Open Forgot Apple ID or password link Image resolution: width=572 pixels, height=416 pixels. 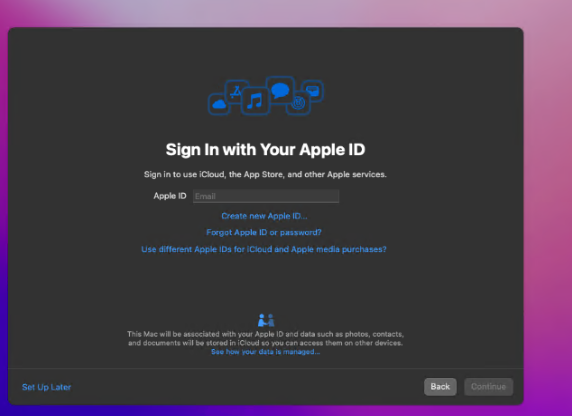coord(264,232)
